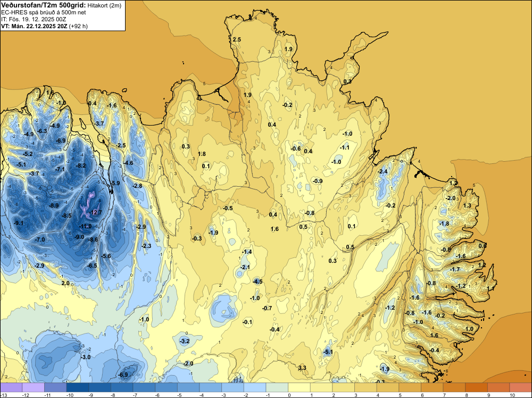Viewport: 532px width, 398px height.
Task: Select the -2.8 temperature label
Action: [137, 186]
